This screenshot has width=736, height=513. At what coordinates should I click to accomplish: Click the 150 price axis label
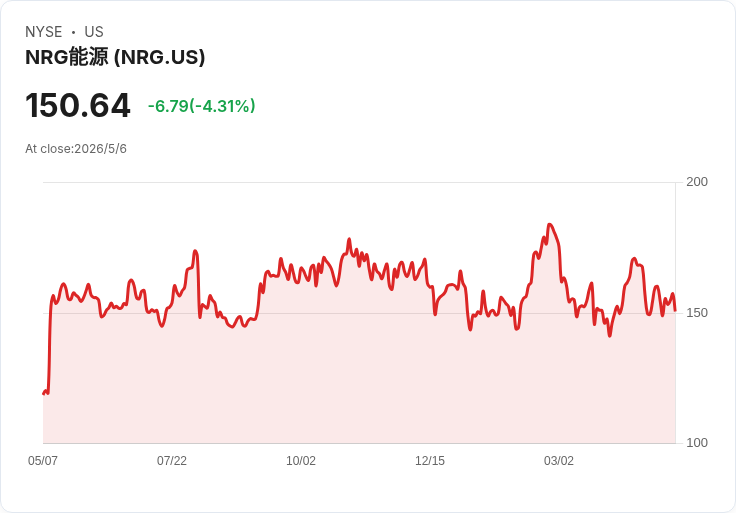(x=697, y=313)
